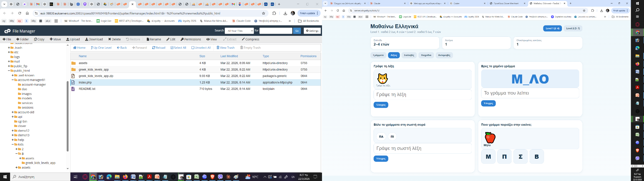Click the apple picture labeled Μήλο
Image resolution: width=644 pixels, height=181 pixels.
point(490,138)
